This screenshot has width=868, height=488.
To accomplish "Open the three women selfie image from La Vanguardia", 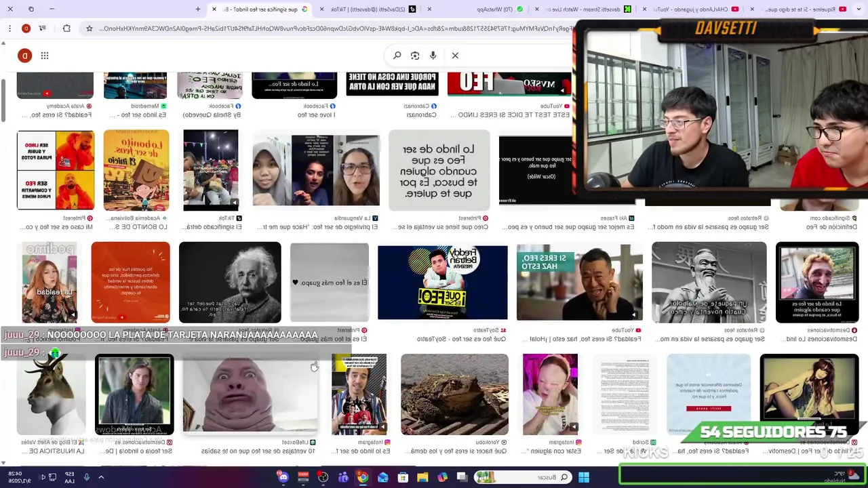I will click(x=316, y=170).
